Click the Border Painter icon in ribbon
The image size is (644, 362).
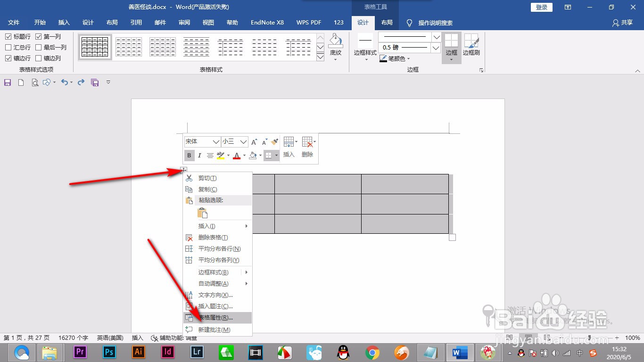(x=471, y=41)
